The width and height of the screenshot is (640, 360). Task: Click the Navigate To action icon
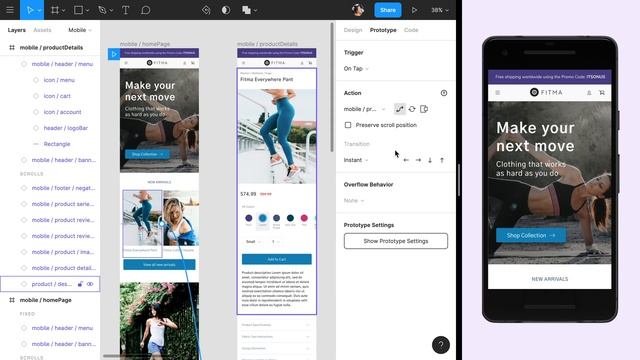[400, 109]
